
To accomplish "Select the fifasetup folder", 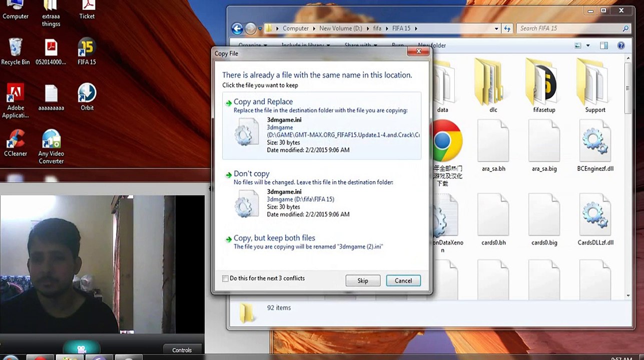I will (x=544, y=85).
